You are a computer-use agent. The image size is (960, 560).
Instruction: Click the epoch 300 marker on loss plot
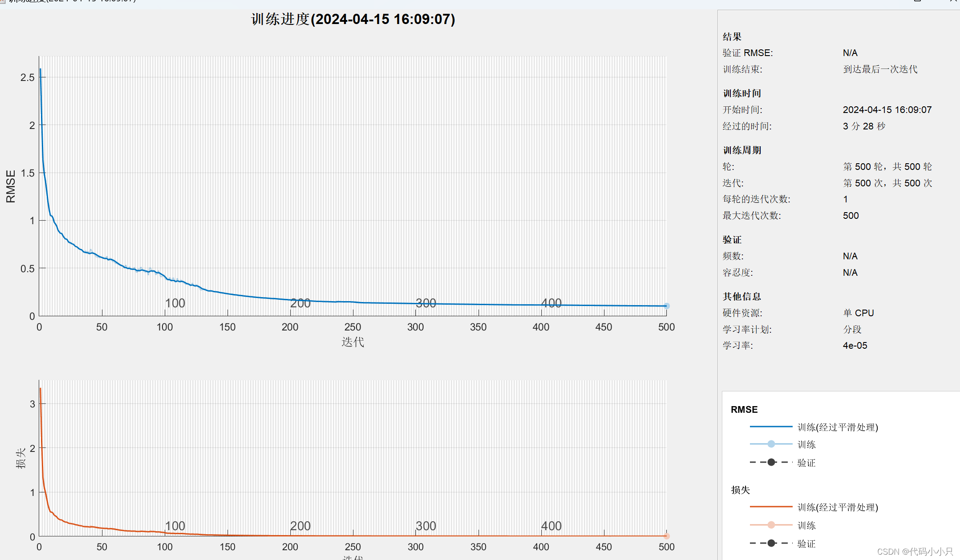point(425,526)
